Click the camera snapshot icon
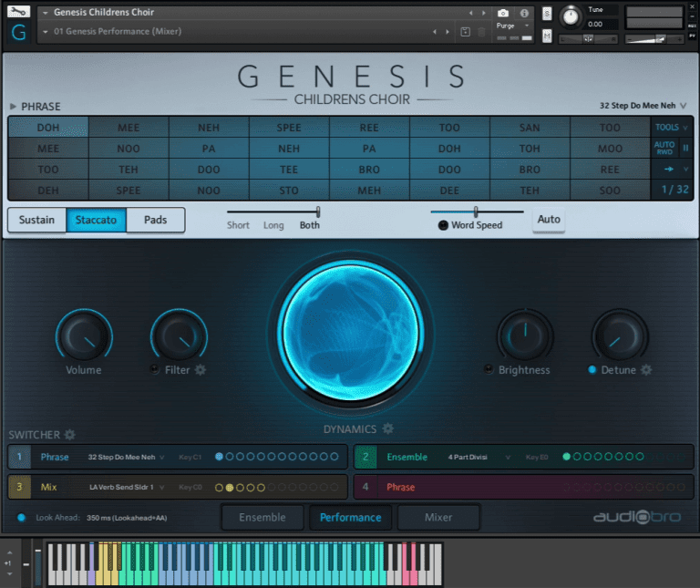Viewport: 700px width, 588px height. [503, 13]
